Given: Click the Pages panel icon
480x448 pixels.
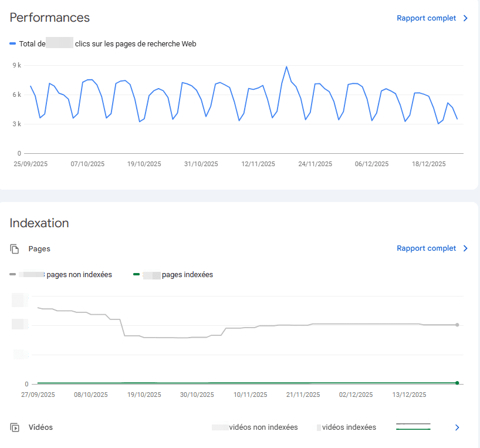Looking at the screenshot, I should click(14, 249).
